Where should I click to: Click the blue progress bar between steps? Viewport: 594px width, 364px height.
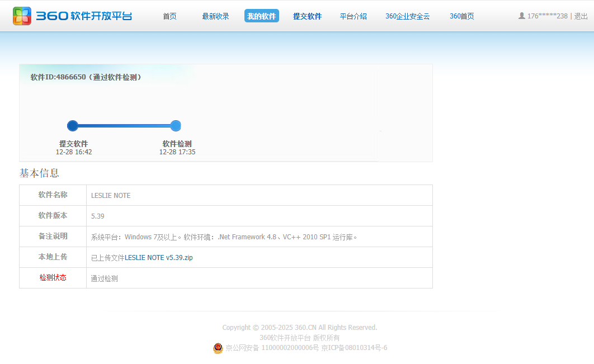[124, 126]
